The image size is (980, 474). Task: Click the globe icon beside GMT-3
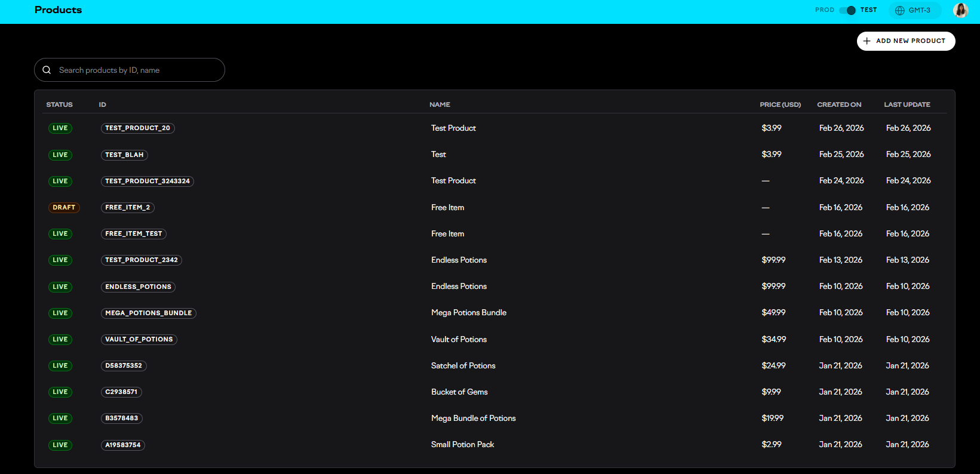[899, 10]
